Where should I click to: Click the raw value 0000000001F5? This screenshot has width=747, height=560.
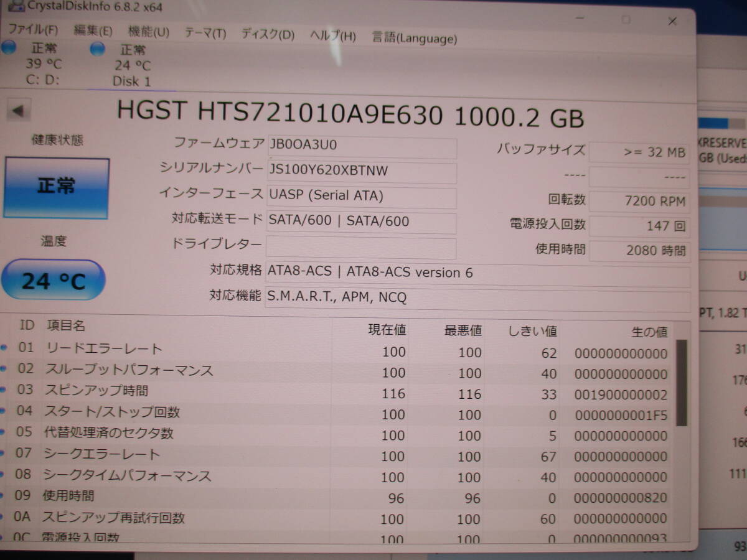click(x=621, y=416)
